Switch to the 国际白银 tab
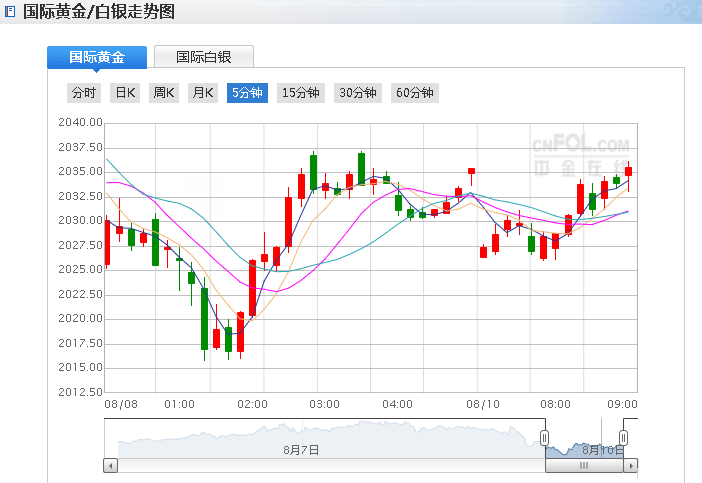702x483 pixels. tap(204, 57)
